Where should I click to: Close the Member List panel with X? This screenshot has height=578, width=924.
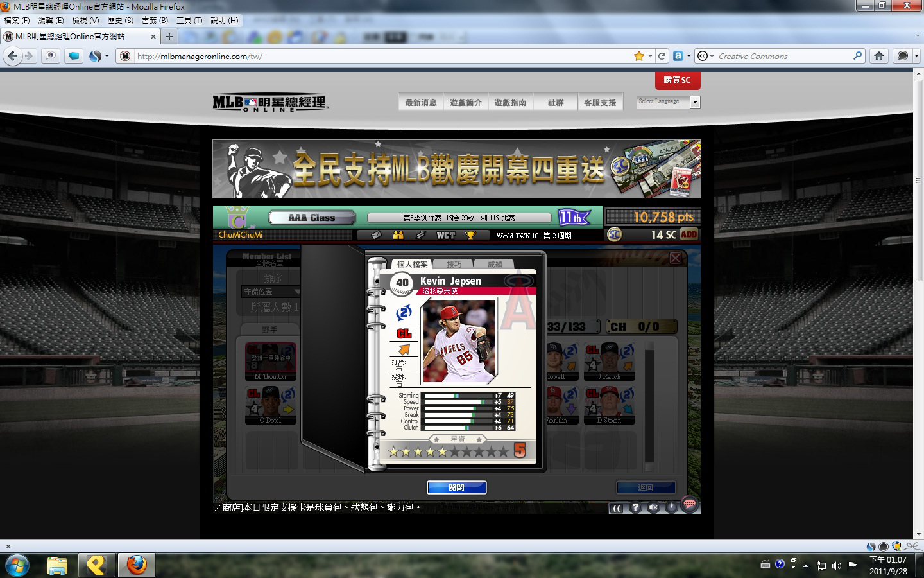(x=676, y=258)
